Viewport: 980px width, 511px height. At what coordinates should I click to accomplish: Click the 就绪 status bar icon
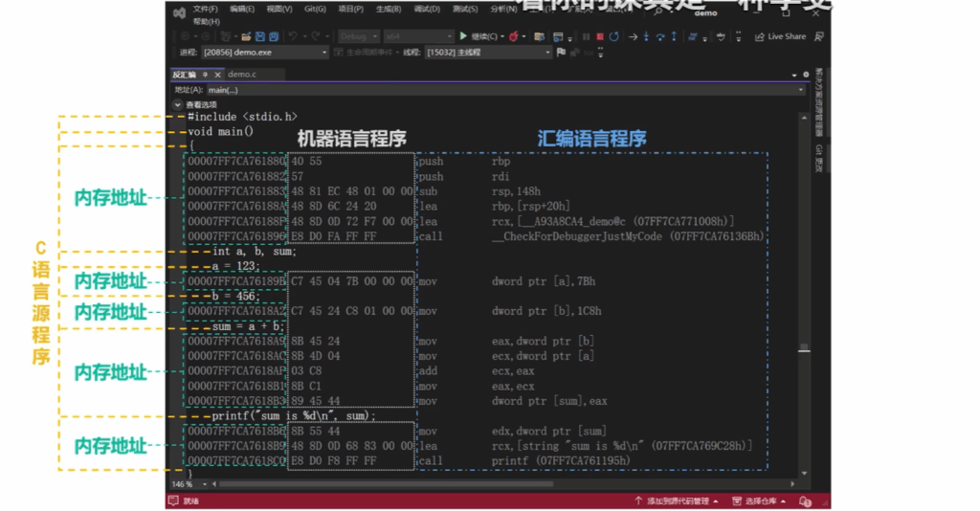tap(174, 500)
